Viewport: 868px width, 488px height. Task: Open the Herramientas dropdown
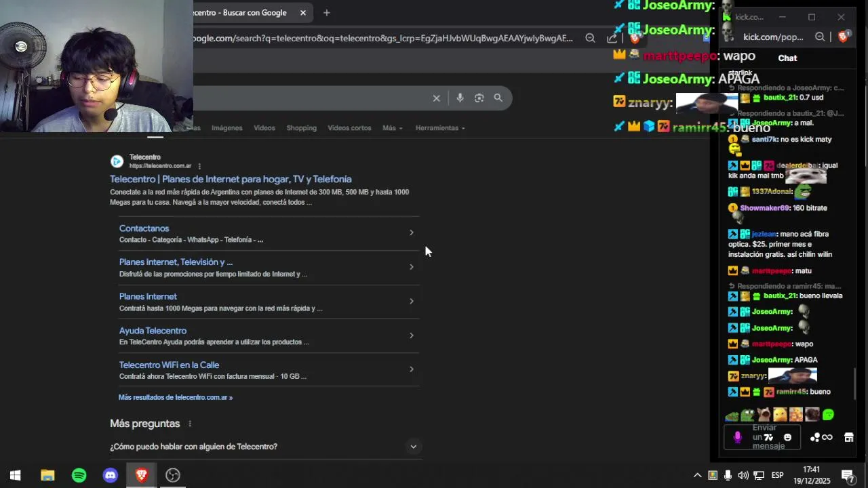coord(440,128)
